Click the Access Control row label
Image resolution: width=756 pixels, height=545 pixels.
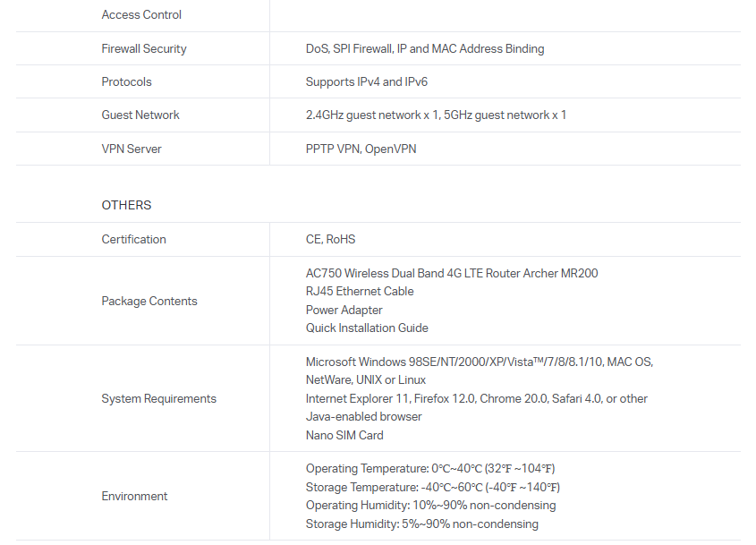[x=141, y=14]
